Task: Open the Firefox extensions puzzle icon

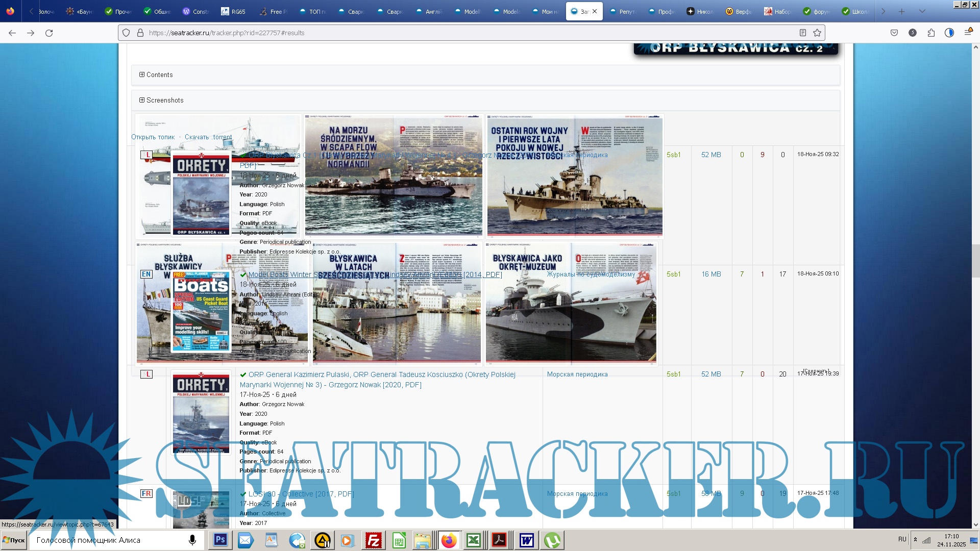Action: pyautogui.click(x=931, y=33)
